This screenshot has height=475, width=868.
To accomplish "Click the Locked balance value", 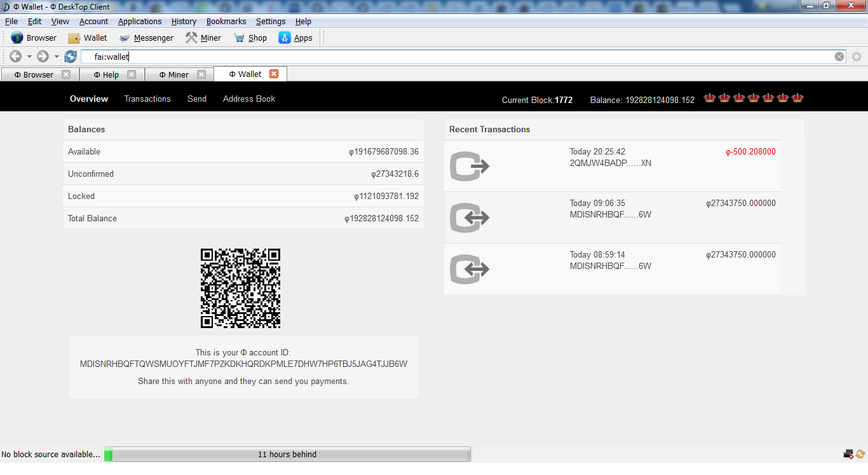I will pos(386,196).
